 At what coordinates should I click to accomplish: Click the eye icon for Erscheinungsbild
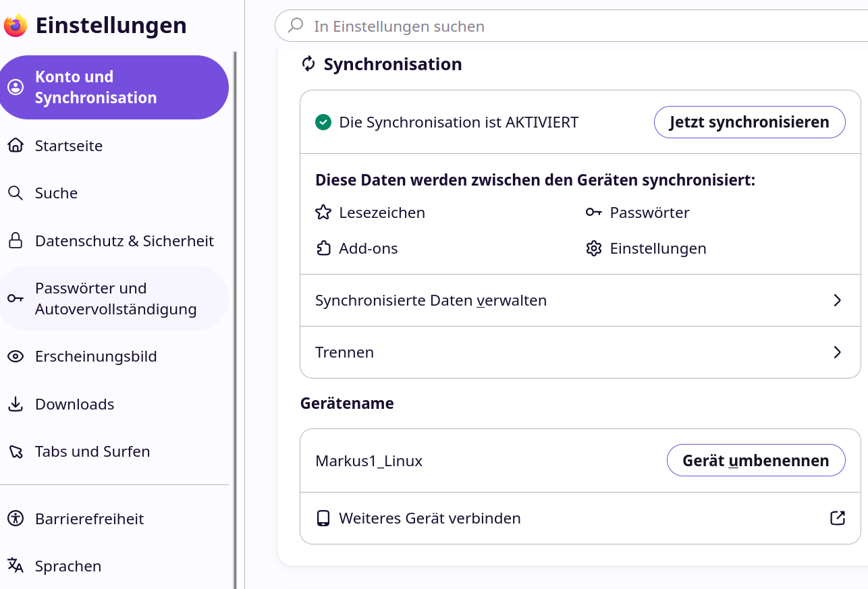pyautogui.click(x=16, y=356)
